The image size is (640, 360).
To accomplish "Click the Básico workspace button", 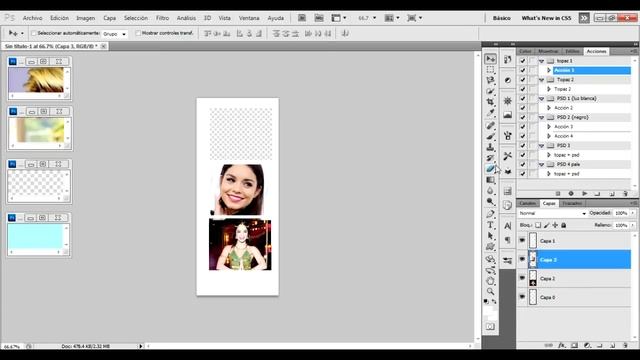I will click(x=502, y=18).
